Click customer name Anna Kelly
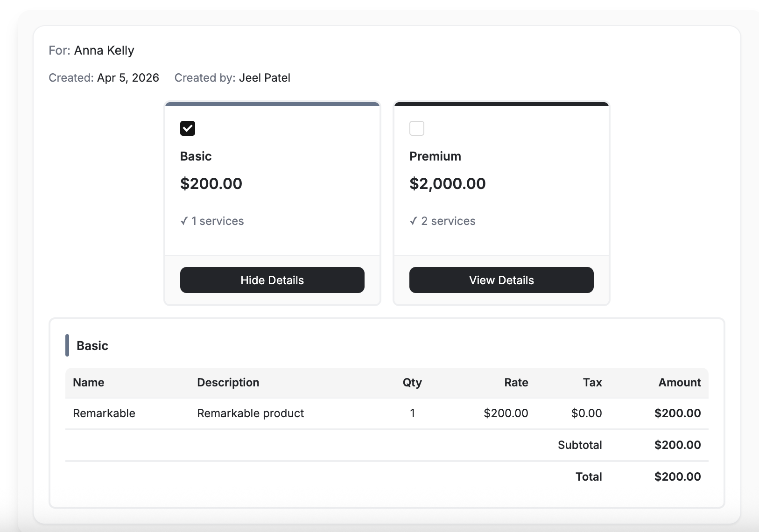The image size is (759, 532). point(104,50)
